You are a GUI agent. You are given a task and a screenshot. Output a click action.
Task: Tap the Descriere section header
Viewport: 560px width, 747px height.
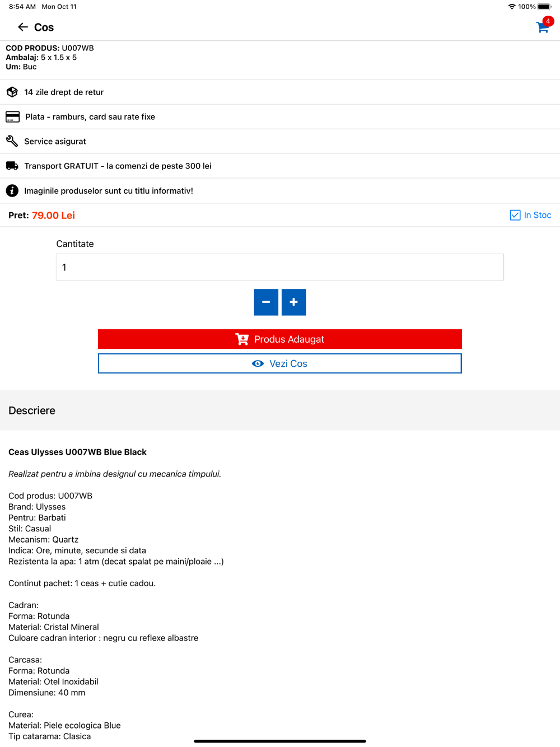pos(280,410)
